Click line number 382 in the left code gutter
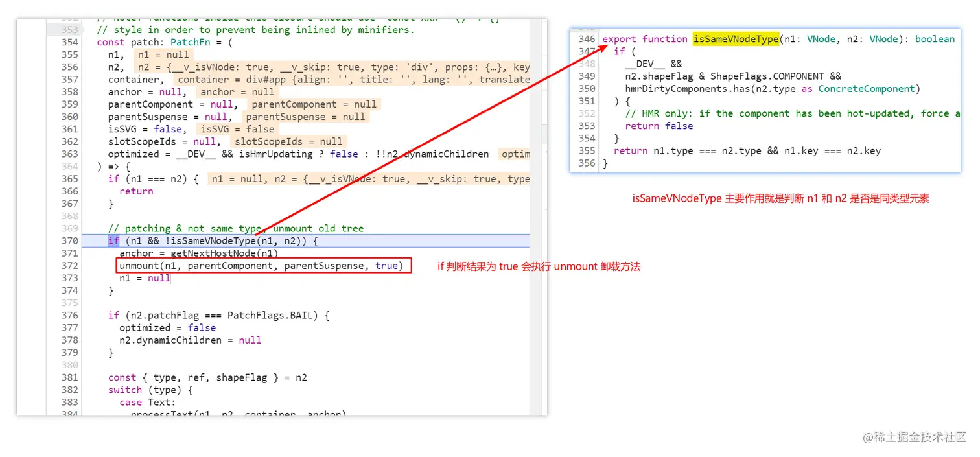The image size is (980, 457). pos(69,390)
